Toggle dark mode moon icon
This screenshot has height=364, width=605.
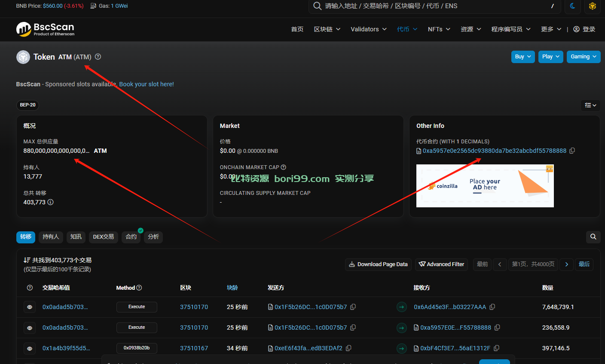point(573,6)
